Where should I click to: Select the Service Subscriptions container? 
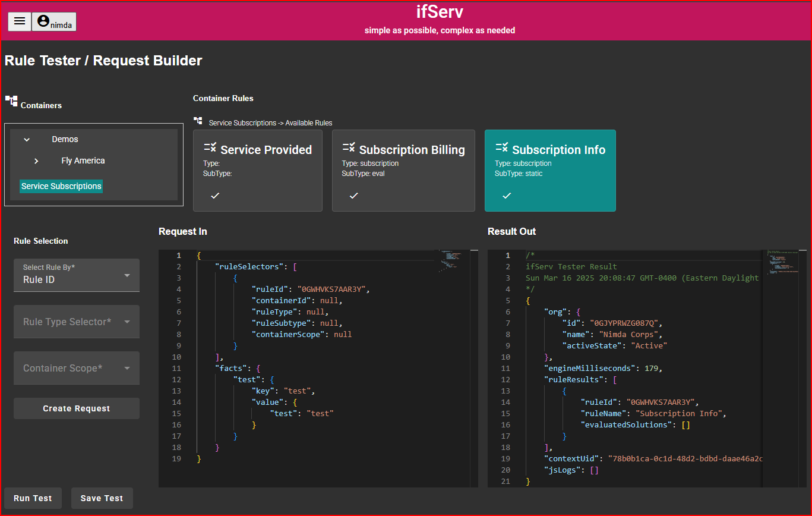[61, 186]
